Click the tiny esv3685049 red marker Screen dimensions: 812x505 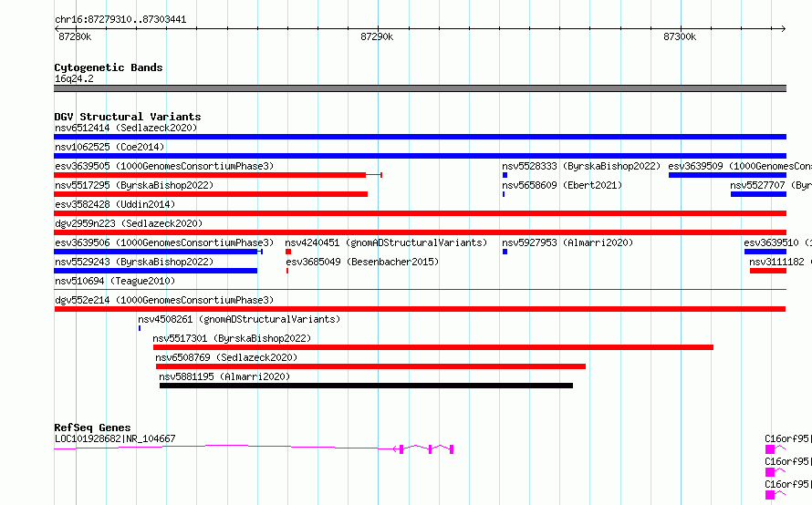click(x=287, y=271)
